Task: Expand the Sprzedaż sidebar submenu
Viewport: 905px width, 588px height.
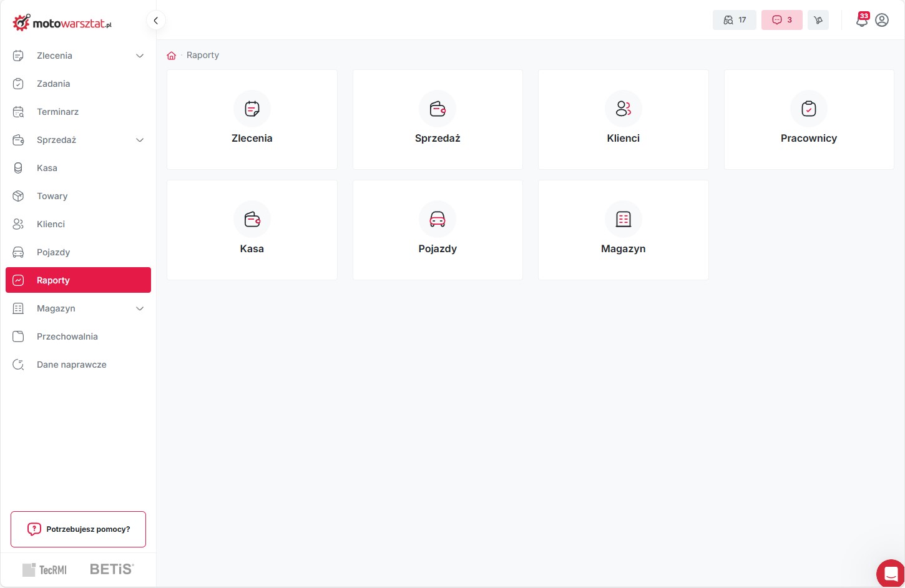Action: click(140, 140)
